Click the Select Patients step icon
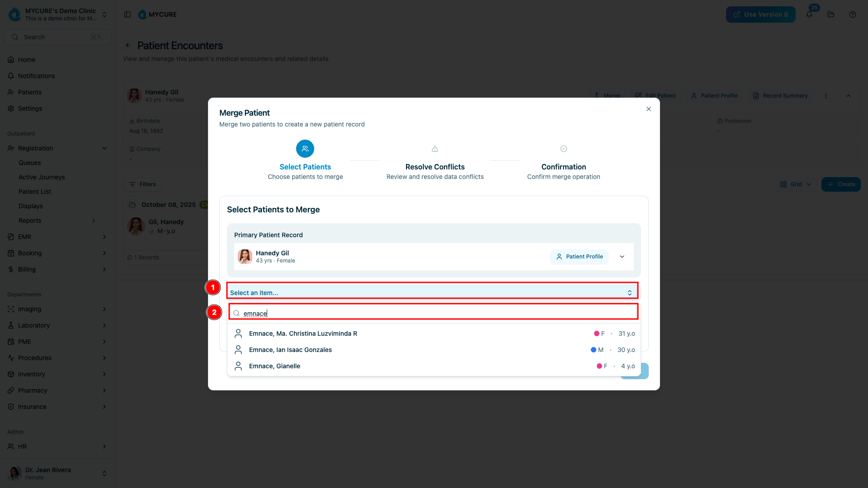The height and width of the screenshot is (488, 868). point(305,149)
